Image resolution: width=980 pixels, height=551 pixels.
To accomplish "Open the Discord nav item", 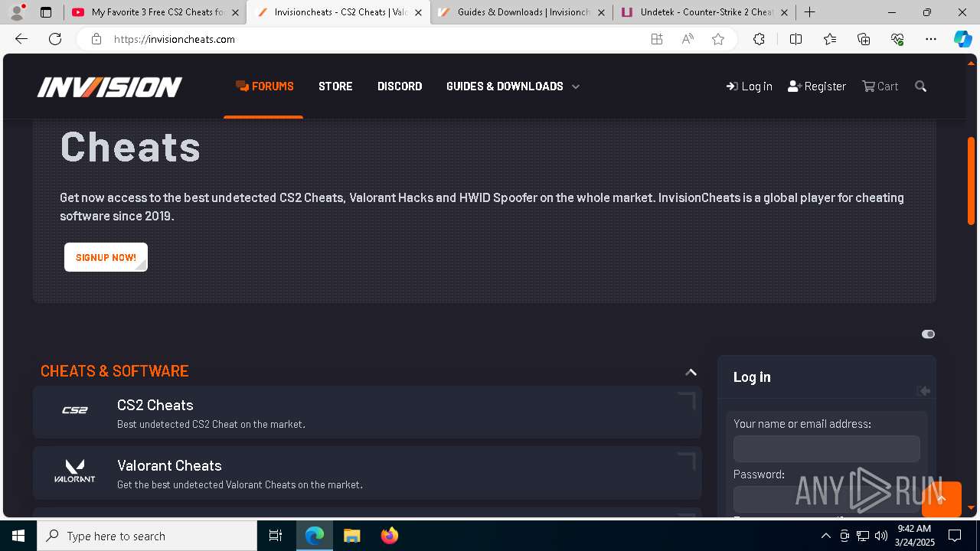I will pyautogui.click(x=400, y=86).
